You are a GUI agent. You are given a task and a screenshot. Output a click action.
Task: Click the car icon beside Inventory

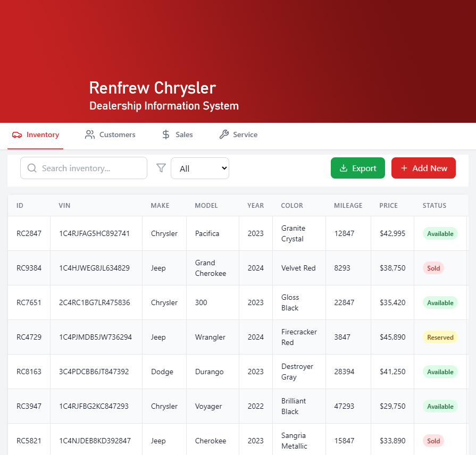coord(17,134)
